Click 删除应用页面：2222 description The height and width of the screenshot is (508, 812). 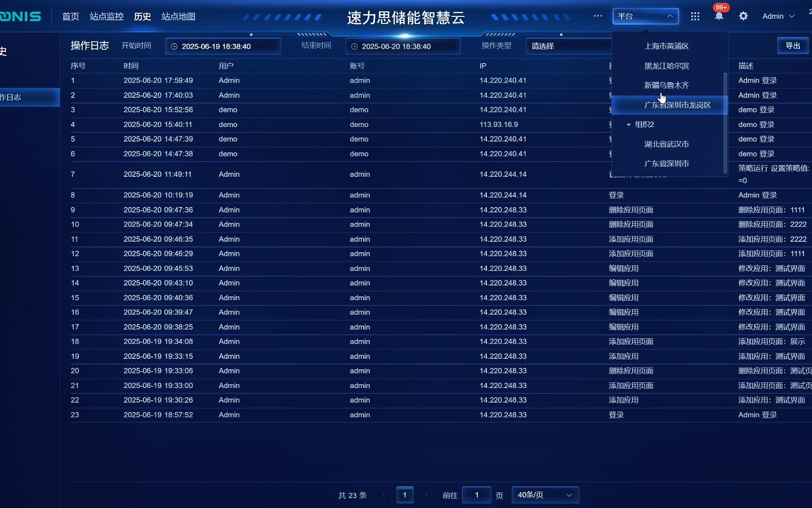[773, 224]
